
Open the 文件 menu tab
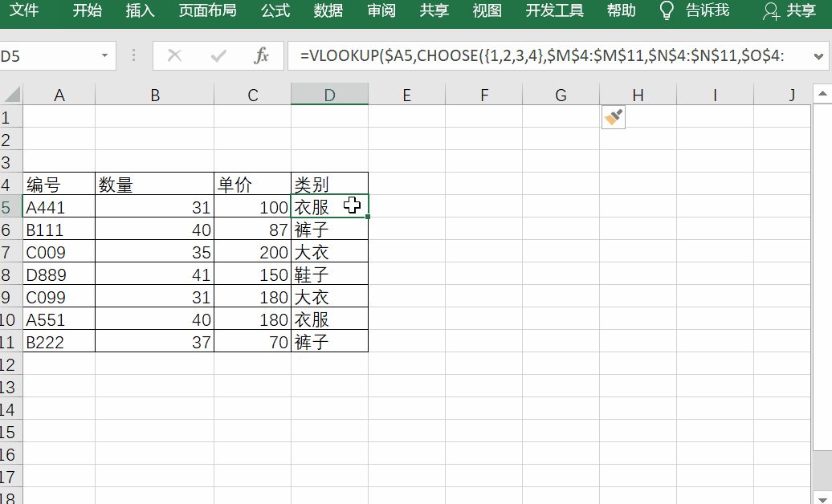[24, 10]
